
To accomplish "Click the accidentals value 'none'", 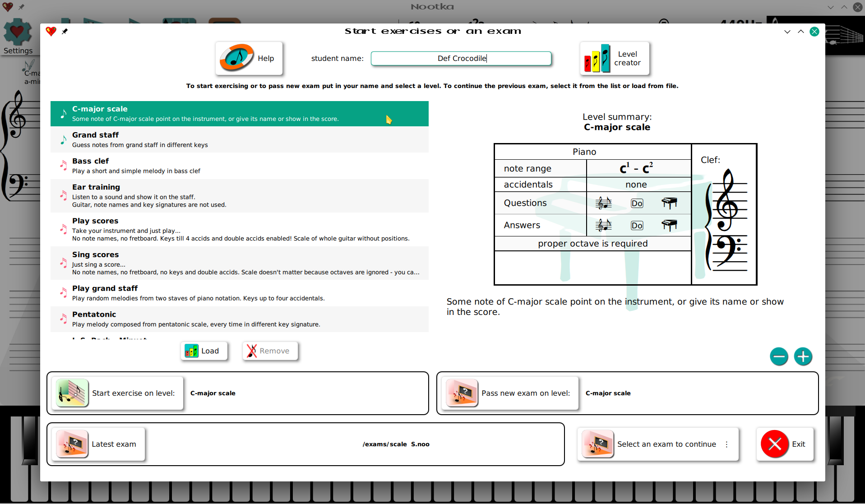I will (636, 185).
